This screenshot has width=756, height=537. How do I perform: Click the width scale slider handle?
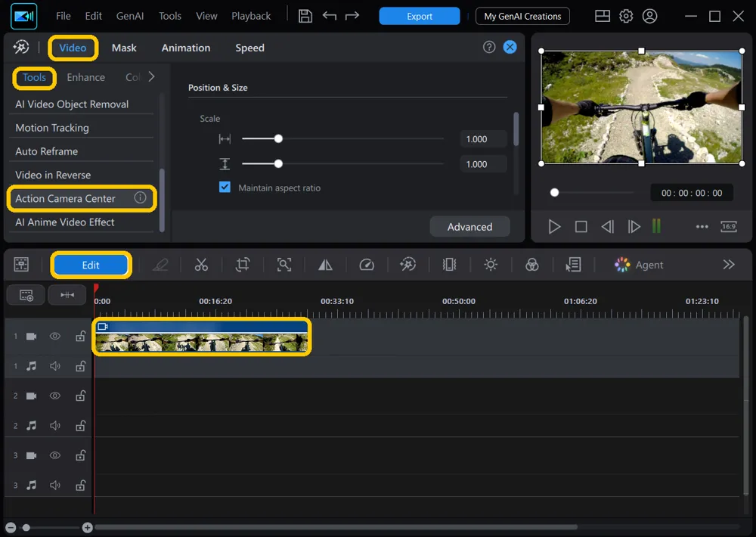(278, 139)
